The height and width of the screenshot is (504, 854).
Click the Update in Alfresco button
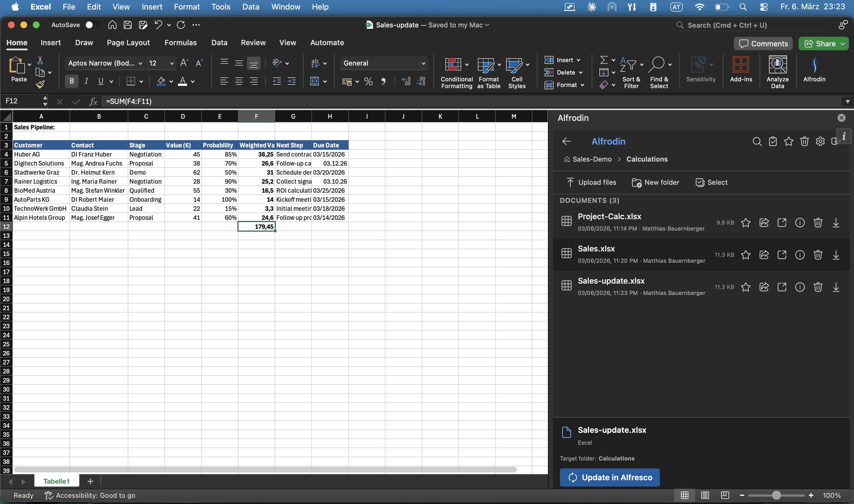pyautogui.click(x=609, y=477)
